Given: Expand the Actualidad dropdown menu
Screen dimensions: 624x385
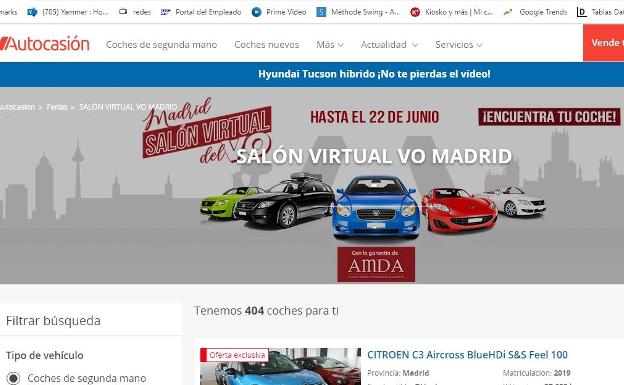Looking at the screenshot, I should point(389,45).
